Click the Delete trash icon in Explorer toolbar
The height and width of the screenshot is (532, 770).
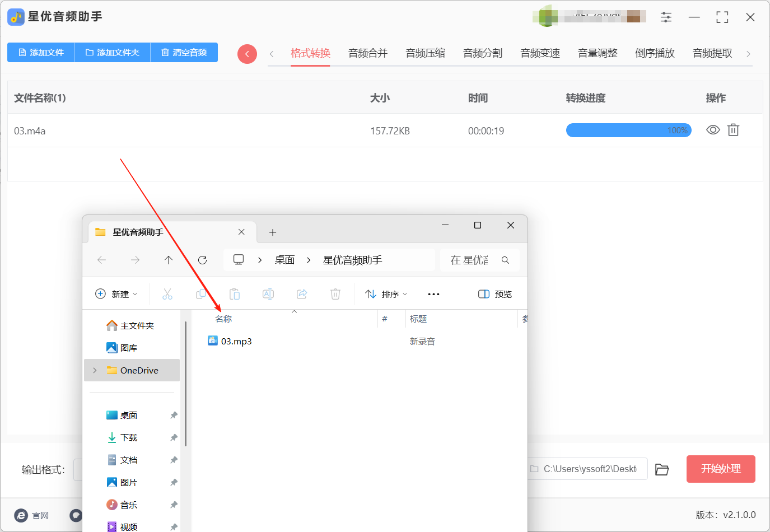click(335, 294)
